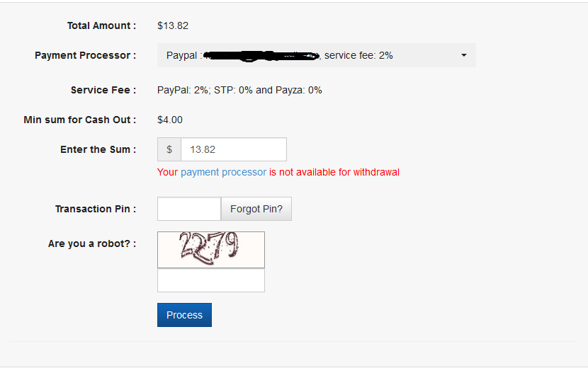Click the dollar sign prefix box

point(169,149)
